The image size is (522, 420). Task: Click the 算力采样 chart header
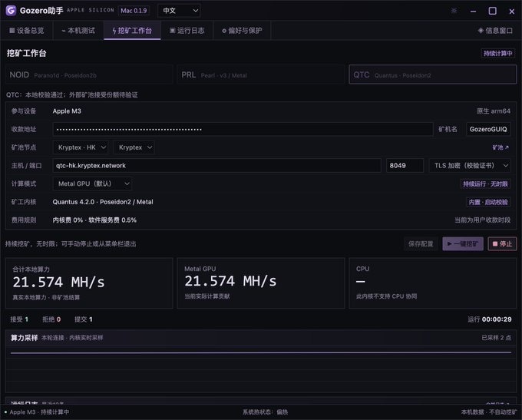tap(261, 338)
